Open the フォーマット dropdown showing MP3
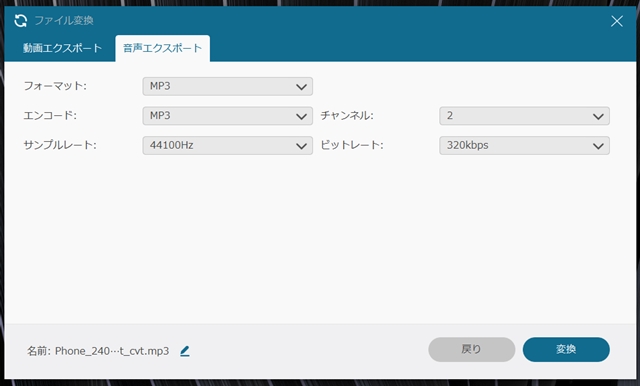Image resolution: width=640 pixels, height=386 pixels. [x=228, y=87]
